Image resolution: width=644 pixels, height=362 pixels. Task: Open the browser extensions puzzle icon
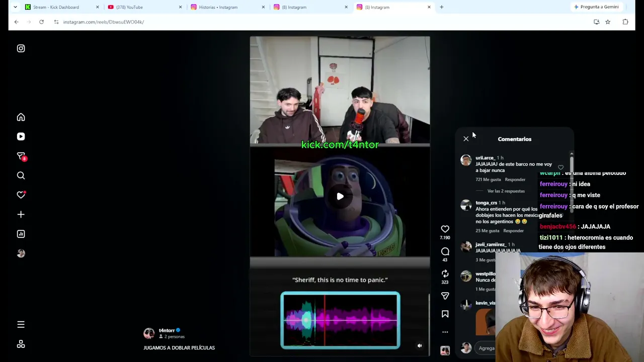[625, 22]
